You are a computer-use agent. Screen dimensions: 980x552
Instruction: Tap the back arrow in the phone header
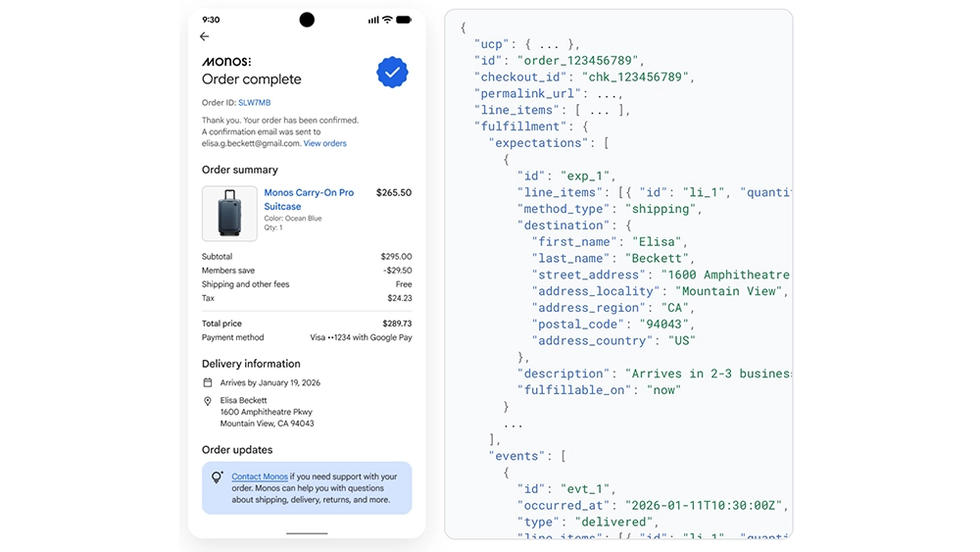click(205, 36)
